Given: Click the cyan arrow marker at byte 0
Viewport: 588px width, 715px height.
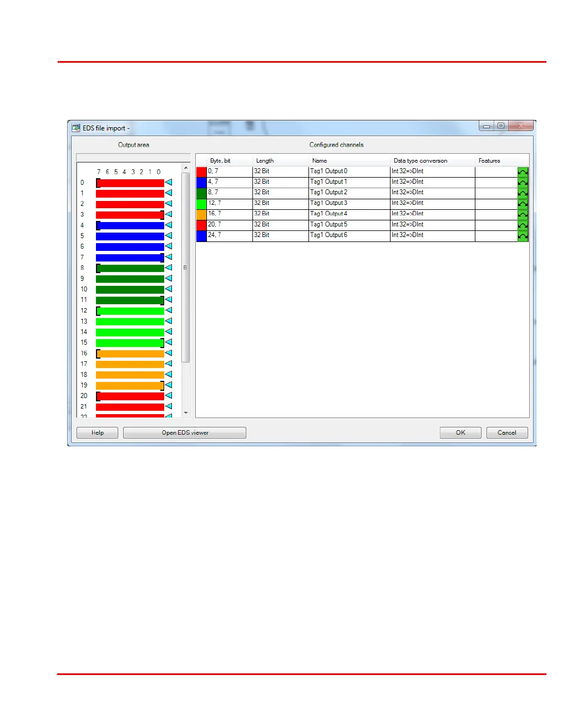Looking at the screenshot, I should tap(169, 182).
